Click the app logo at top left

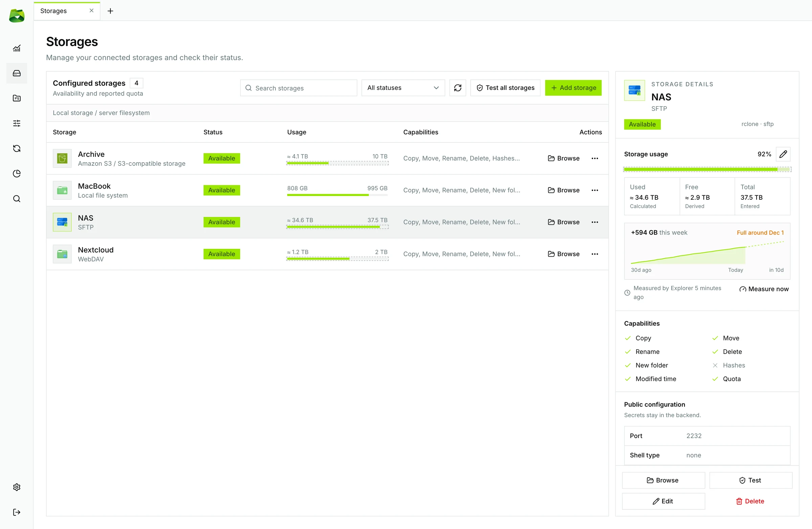[x=17, y=16]
